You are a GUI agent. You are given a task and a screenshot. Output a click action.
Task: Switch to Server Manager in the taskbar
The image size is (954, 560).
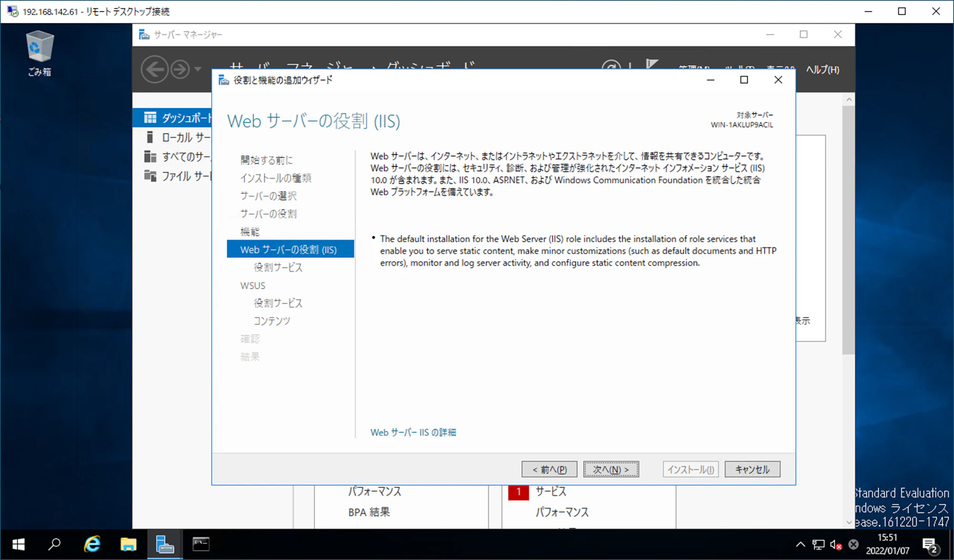165,544
